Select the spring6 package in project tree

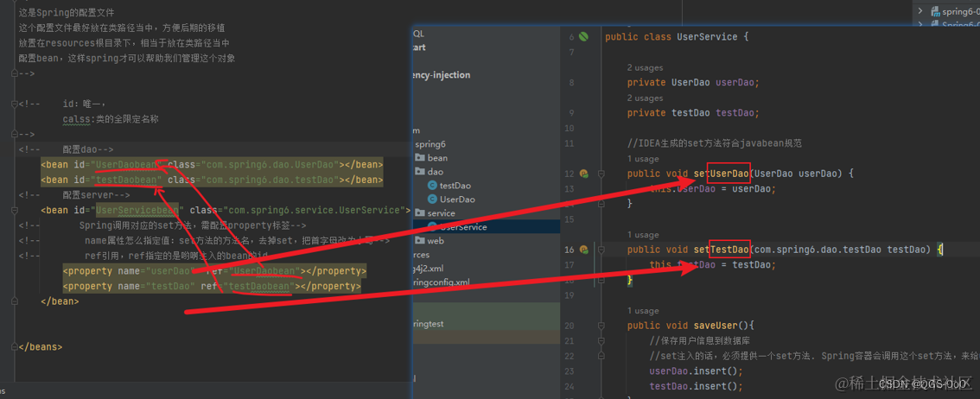click(x=431, y=144)
